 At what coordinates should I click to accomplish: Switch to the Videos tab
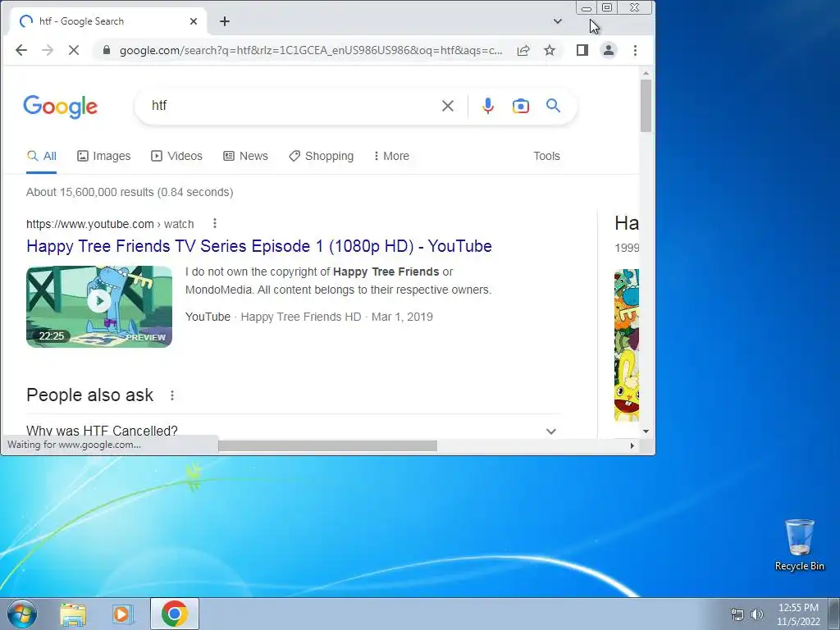point(177,156)
